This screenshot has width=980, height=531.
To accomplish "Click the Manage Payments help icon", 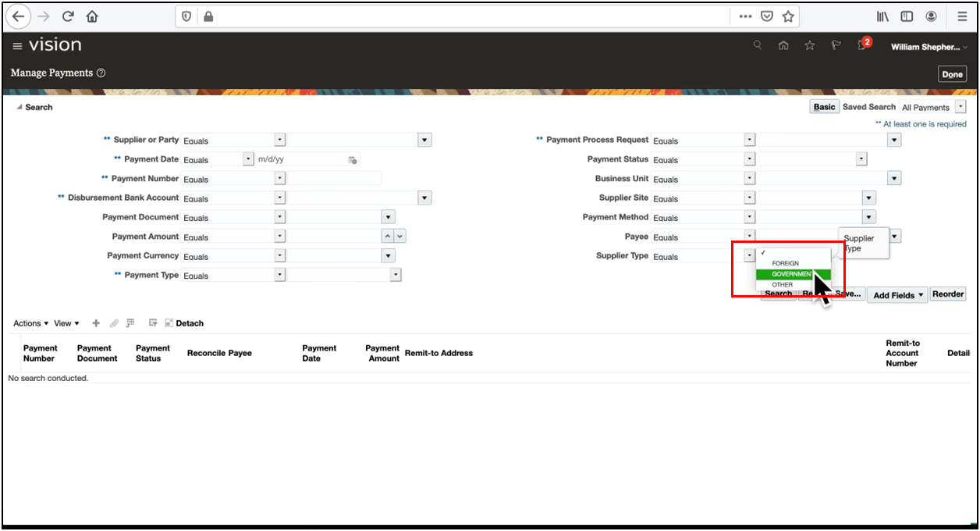I will pyautogui.click(x=101, y=73).
